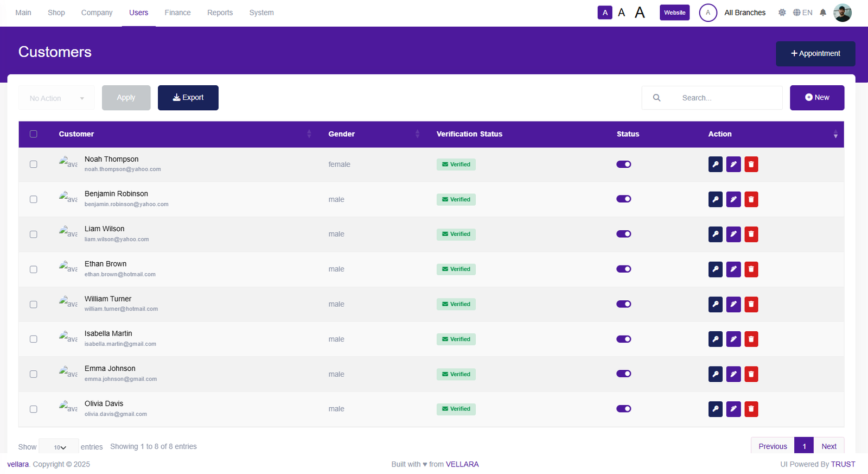
Task: Toggle status switch for Ethan Brown
Action: pos(623,269)
